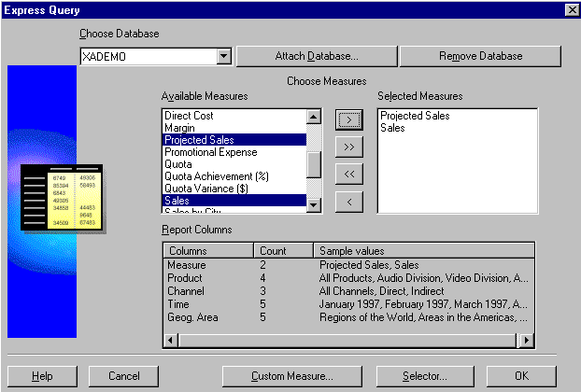Select the Geog. Area row
This screenshot has width=581, height=392.
click(348, 317)
